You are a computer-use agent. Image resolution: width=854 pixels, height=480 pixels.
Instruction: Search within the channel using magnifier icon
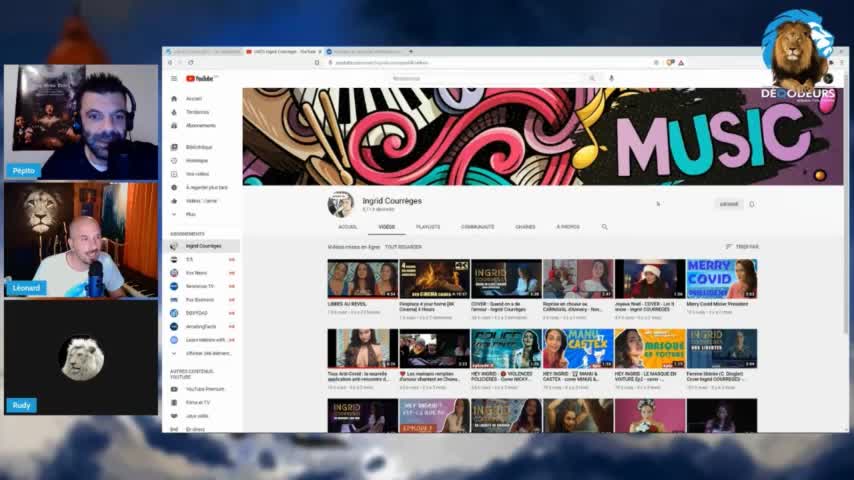pos(605,227)
